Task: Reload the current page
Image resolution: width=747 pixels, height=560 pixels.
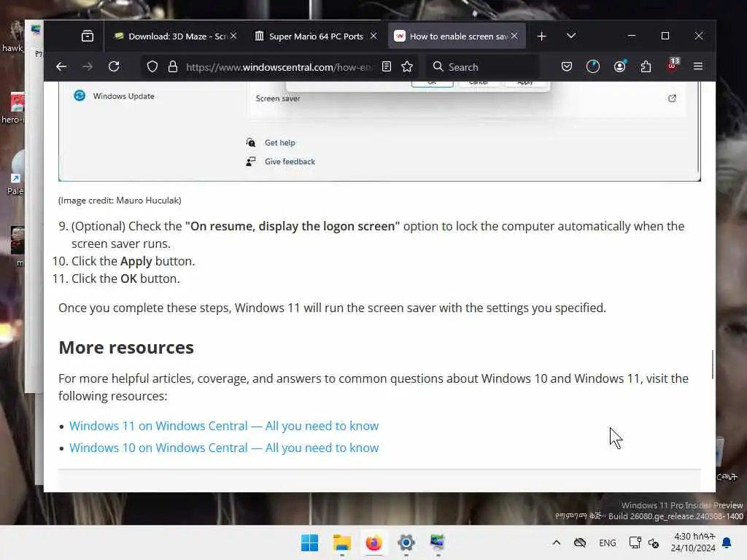Action: point(114,66)
